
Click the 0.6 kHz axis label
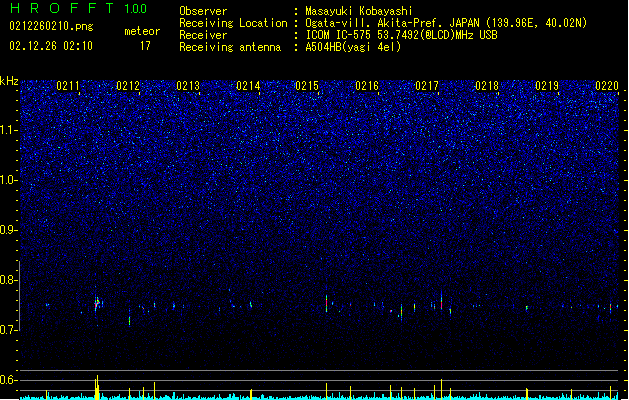click(x=8, y=380)
